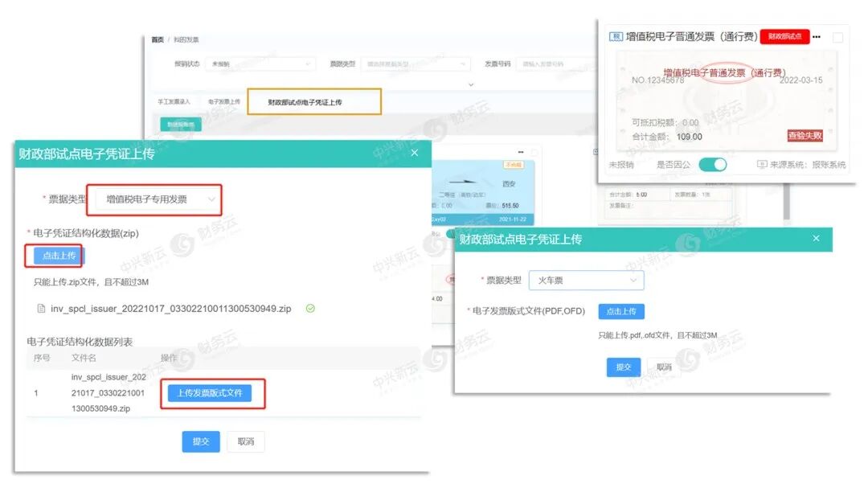Click the teal button below the 手工发票录入 tab

click(x=181, y=124)
